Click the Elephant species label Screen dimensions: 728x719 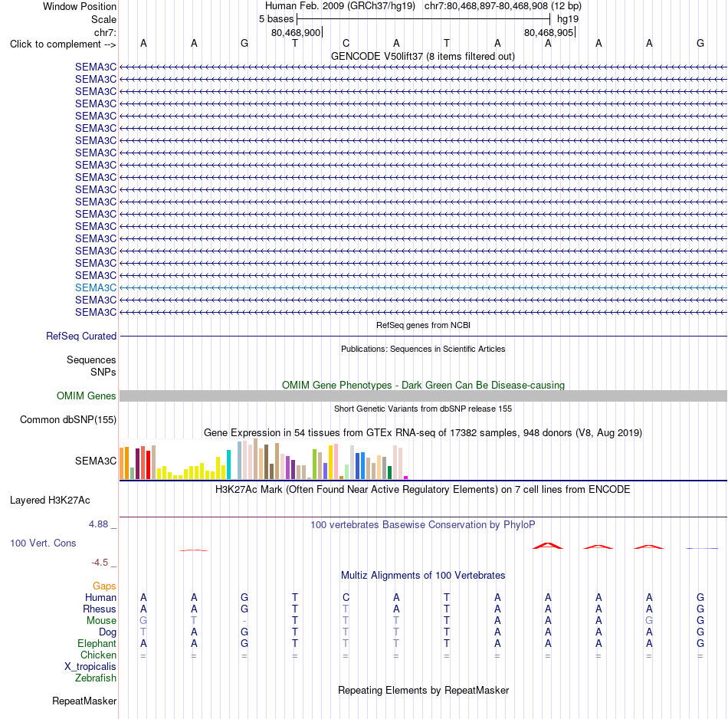tap(97, 644)
